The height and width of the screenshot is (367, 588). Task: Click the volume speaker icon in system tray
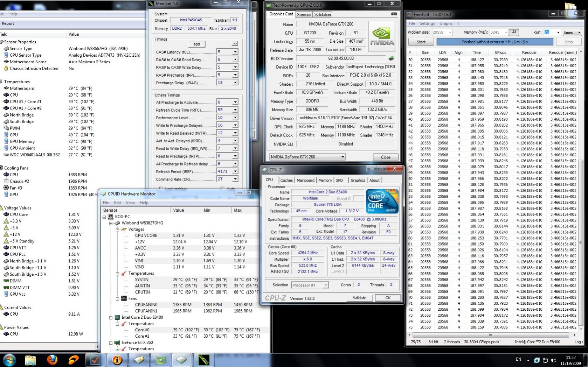coord(554,360)
